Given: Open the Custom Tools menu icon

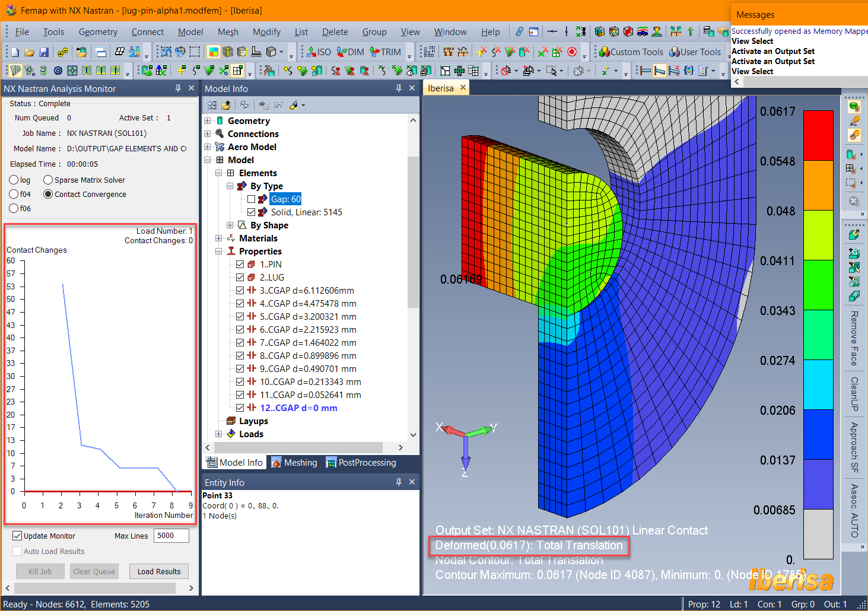Looking at the screenshot, I should (x=604, y=52).
